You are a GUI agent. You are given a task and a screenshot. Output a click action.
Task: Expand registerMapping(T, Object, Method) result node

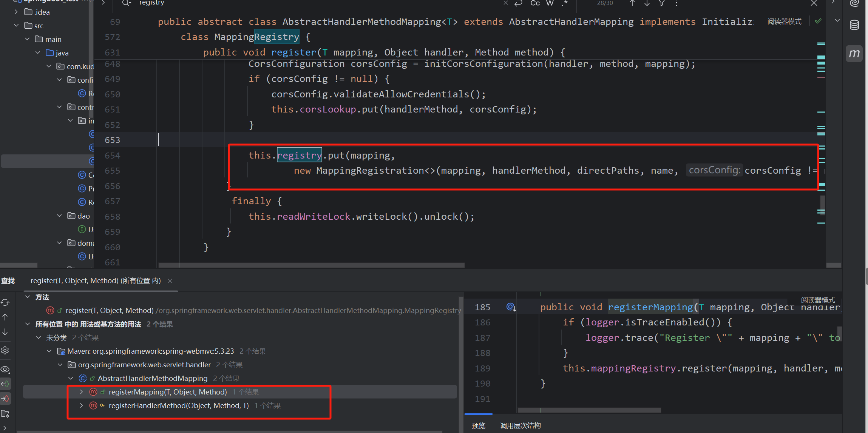81,392
